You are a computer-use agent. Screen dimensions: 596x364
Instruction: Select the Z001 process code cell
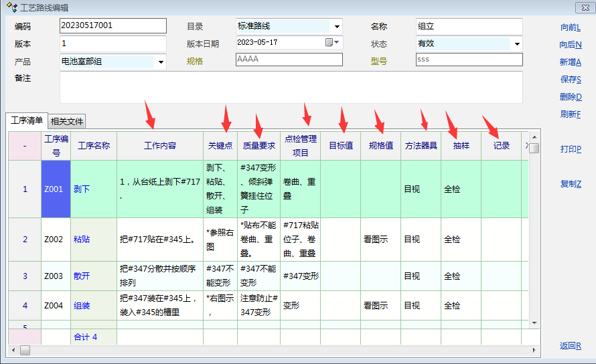tap(56, 189)
